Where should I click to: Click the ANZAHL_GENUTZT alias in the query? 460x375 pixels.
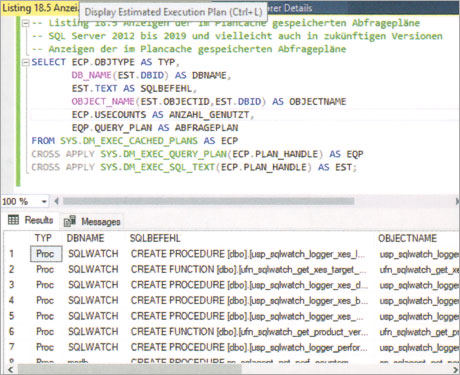point(209,115)
